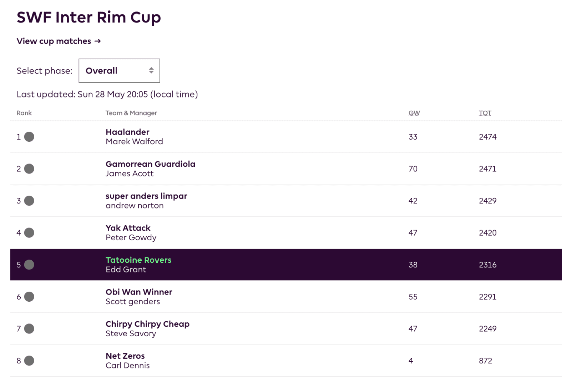This screenshot has height=392, width=571.
Task: Open Yak Attack team link
Action: tap(128, 228)
